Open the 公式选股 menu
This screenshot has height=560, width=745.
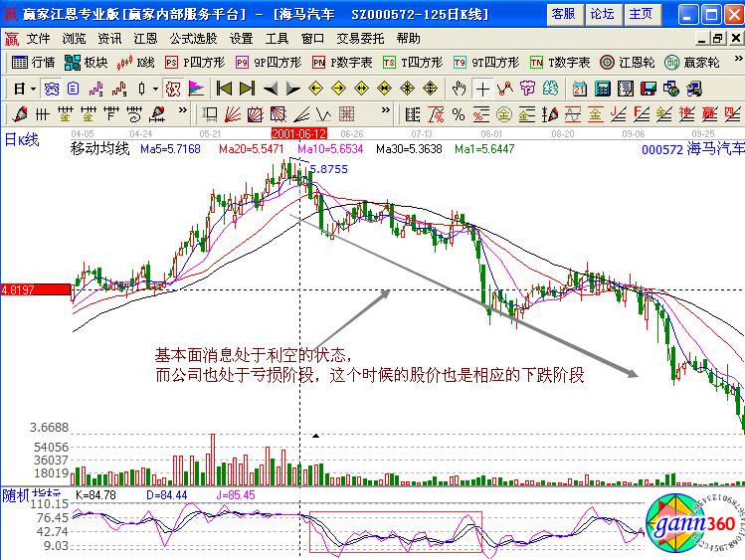coord(193,38)
